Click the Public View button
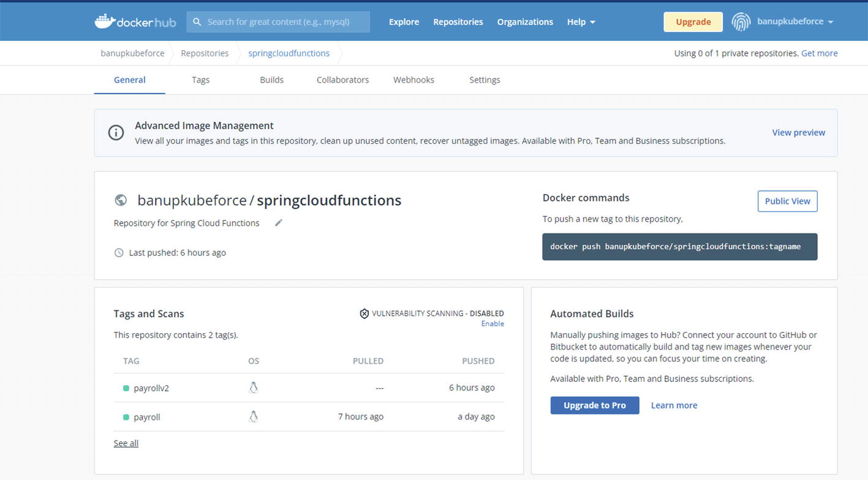 coord(787,201)
